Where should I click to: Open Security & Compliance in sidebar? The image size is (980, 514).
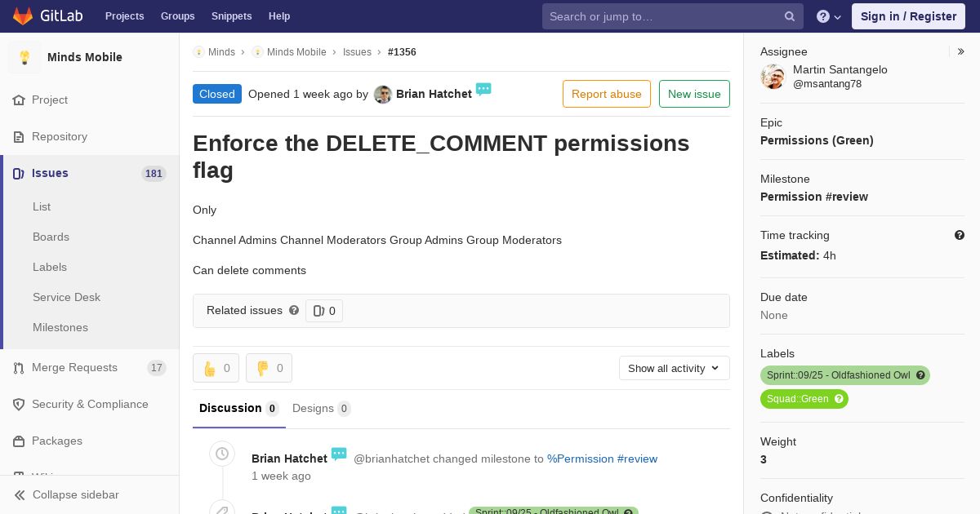[x=90, y=404]
